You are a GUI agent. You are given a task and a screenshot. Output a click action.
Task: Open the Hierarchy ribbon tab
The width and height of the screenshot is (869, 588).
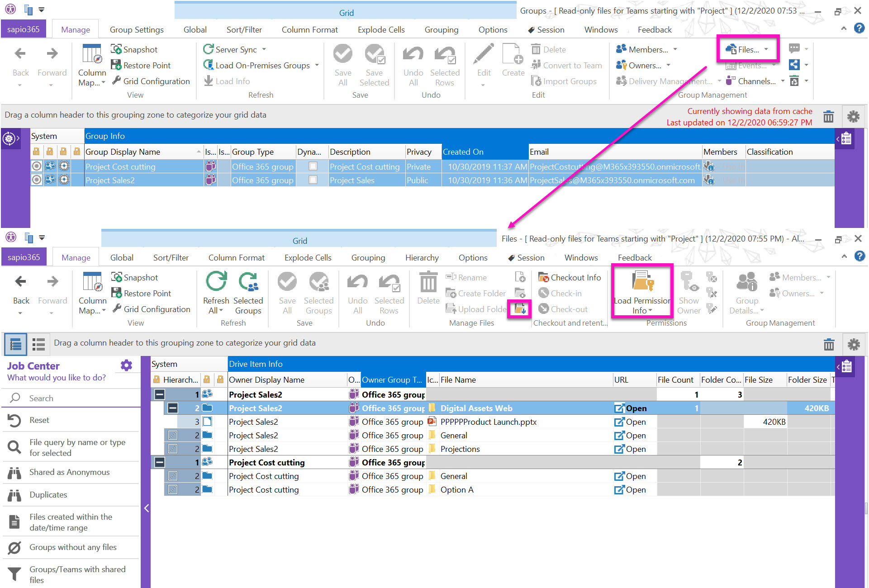click(x=422, y=257)
